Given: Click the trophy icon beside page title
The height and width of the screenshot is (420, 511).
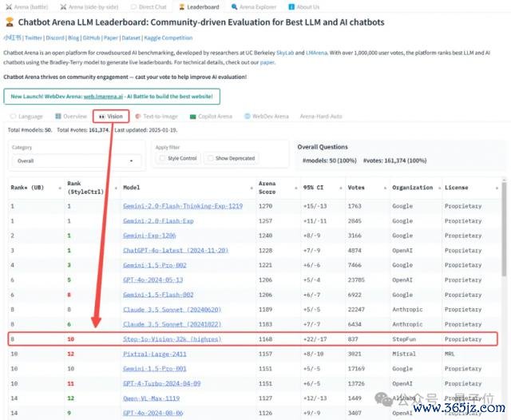Looking at the screenshot, I should [10, 22].
